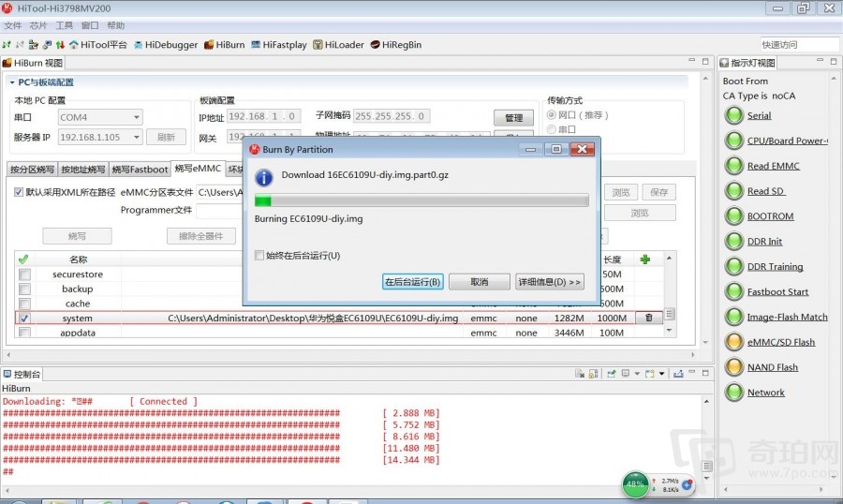843x504 pixels.
Task: Delete the system partition row via trash icon
Action: pos(648,318)
